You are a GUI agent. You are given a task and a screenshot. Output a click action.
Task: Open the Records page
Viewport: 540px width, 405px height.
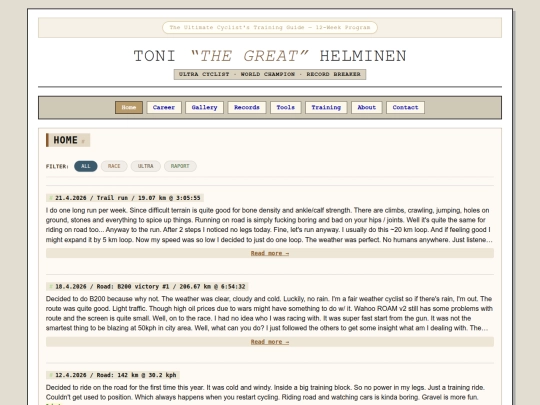click(247, 107)
